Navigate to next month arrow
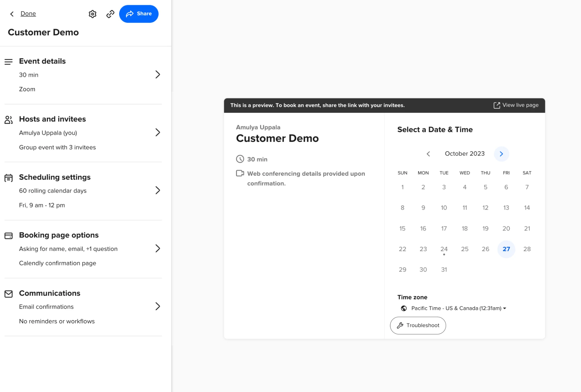 [x=501, y=154]
